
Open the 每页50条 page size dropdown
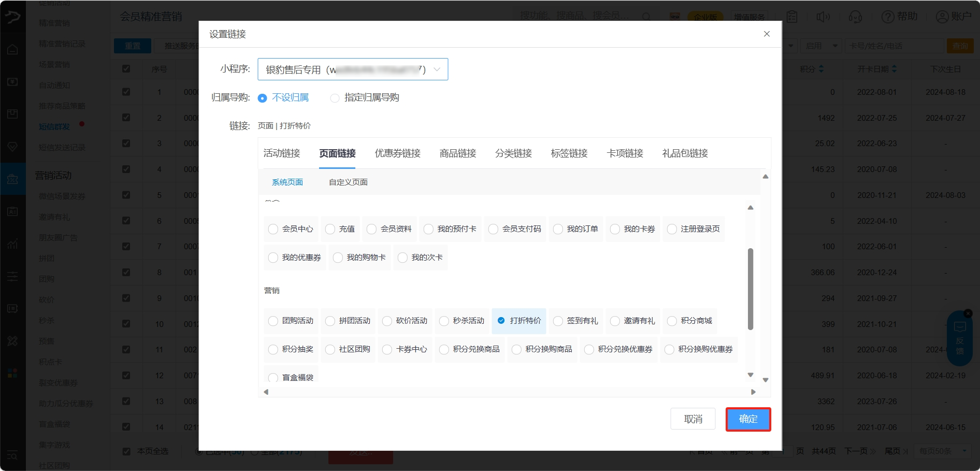(x=942, y=451)
